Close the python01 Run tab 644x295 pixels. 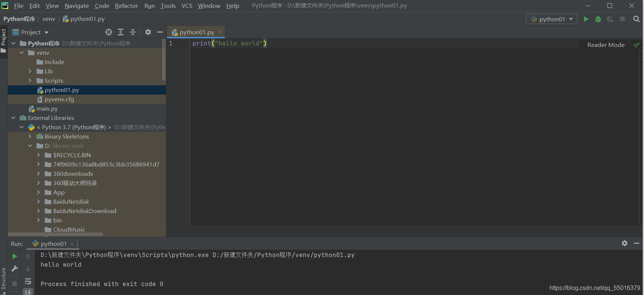pyautogui.click(x=72, y=244)
